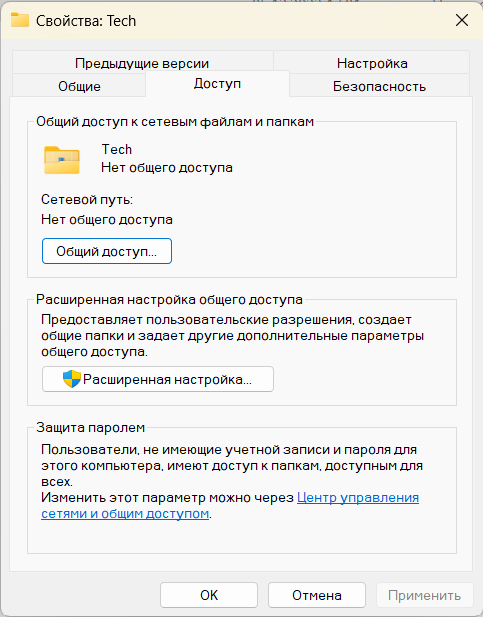Open the Расширенная настройка... button

158,379
